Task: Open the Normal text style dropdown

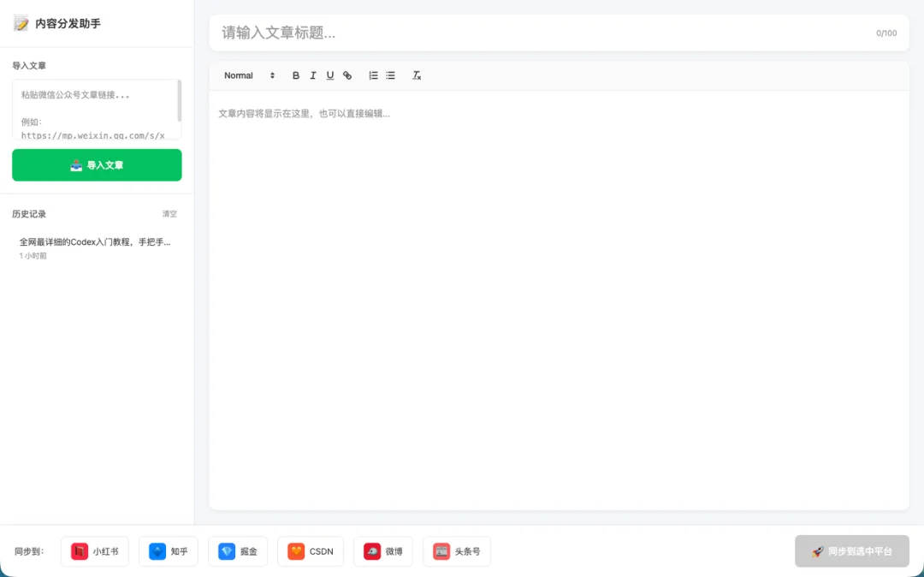Action: point(248,75)
